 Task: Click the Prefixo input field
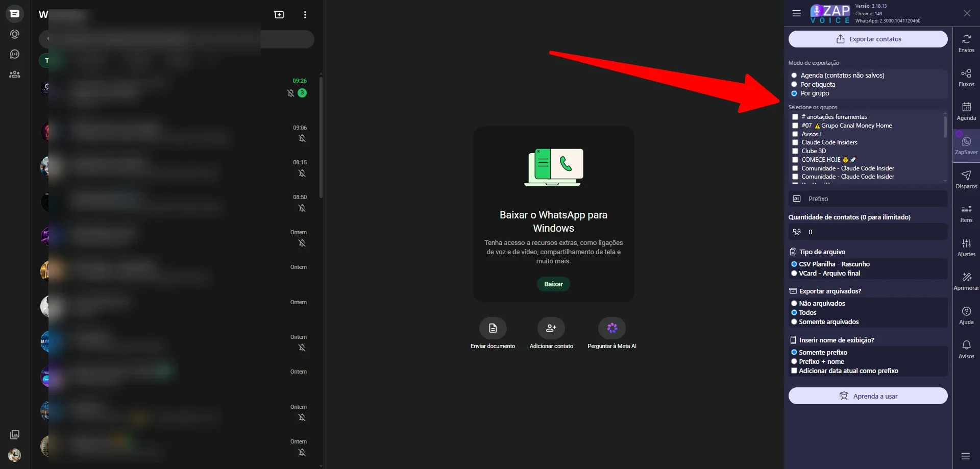[868, 199]
